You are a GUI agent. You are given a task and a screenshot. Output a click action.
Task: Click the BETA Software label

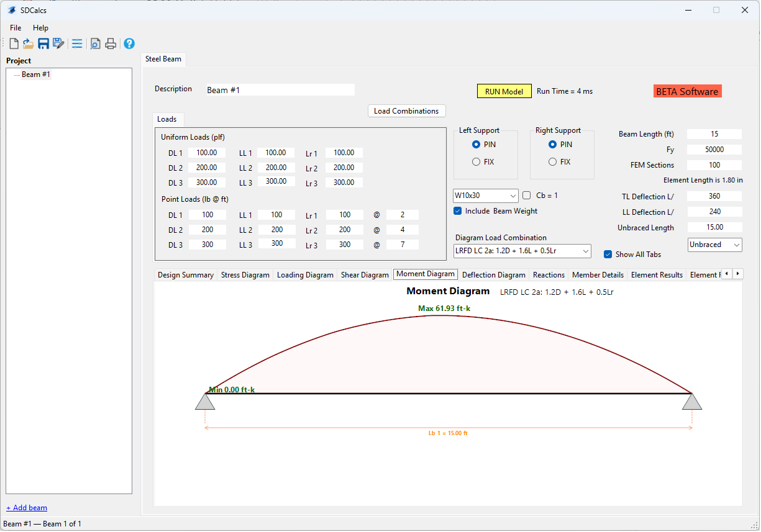[687, 91]
